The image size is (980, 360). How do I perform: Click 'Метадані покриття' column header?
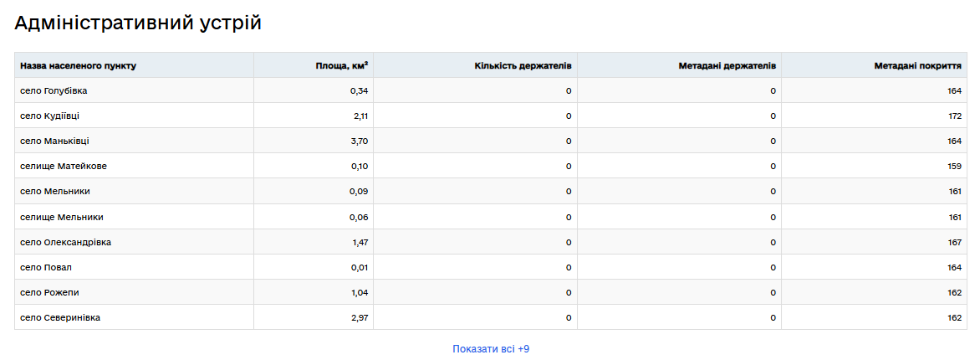[918, 65]
